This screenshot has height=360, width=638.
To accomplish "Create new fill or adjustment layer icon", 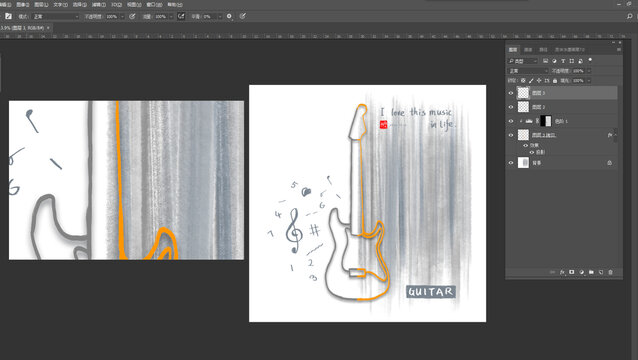I will 581,272.
